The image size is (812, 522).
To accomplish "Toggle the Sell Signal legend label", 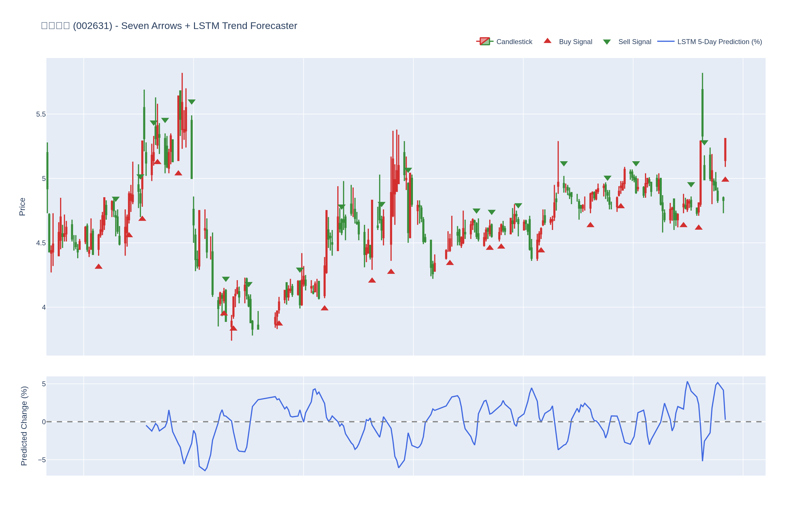I will pos(635,42).
